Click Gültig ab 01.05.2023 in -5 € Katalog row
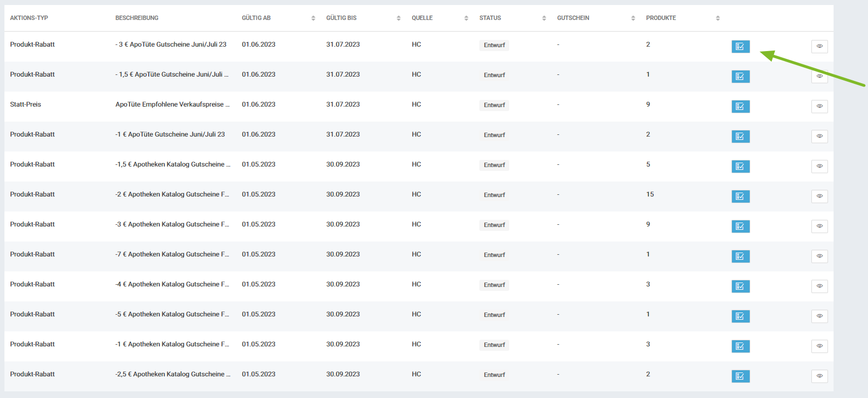Viewport: 868px width, 398px height. click(x=259, y=314)
